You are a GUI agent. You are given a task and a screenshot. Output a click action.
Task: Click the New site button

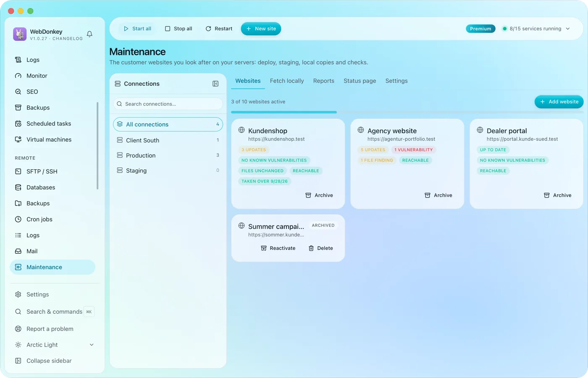click(261, 29)
